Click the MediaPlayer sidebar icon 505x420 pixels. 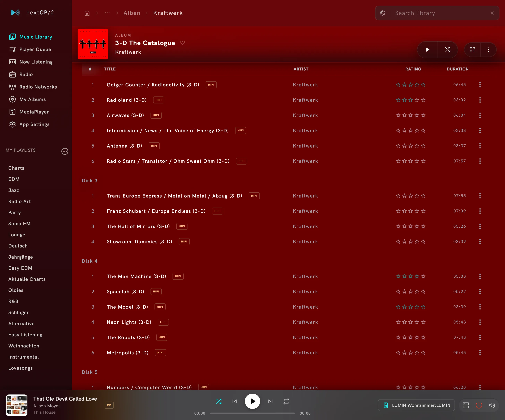(12, 112)
